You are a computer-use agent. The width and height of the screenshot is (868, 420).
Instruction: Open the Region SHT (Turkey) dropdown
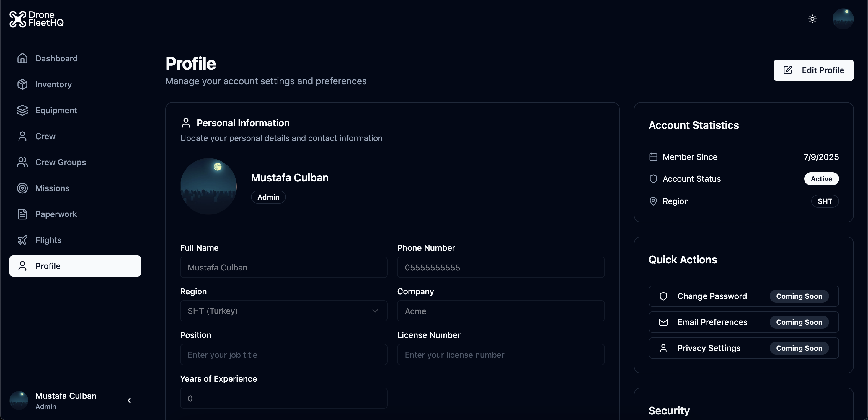283,311
